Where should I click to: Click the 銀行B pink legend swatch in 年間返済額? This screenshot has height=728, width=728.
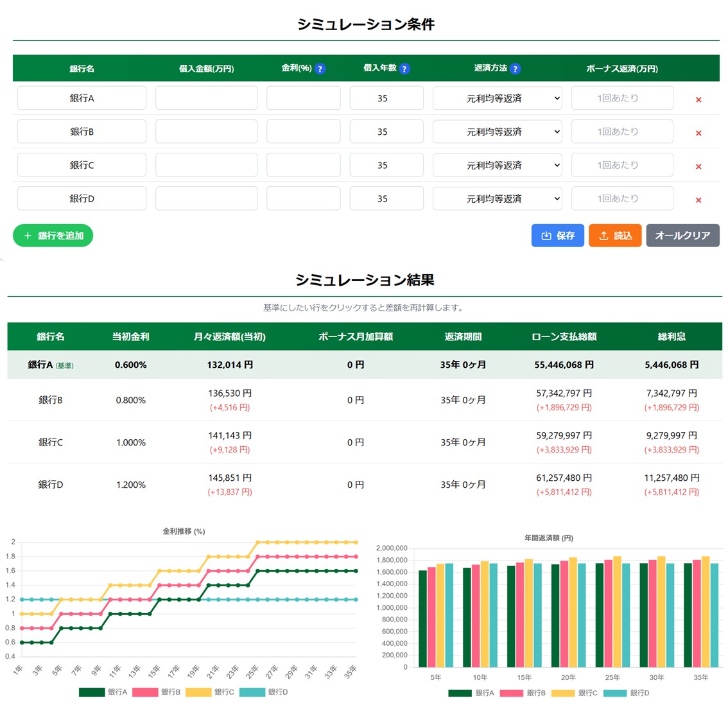[512, 693]
